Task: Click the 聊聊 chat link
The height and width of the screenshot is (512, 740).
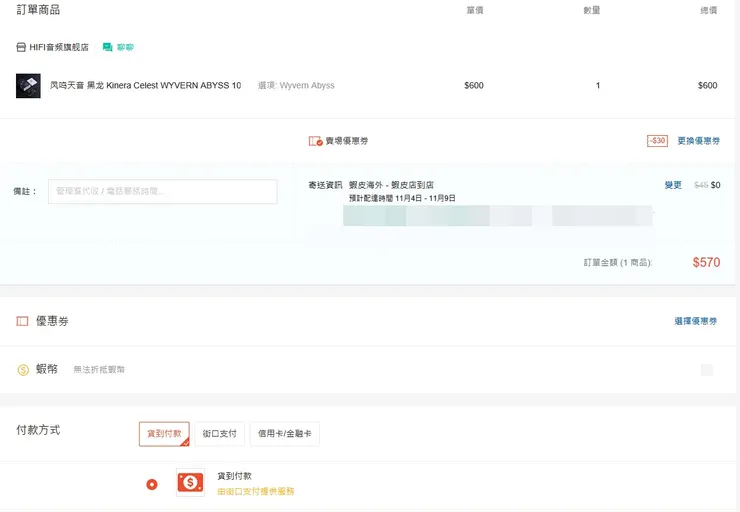Action: (125, 47)
